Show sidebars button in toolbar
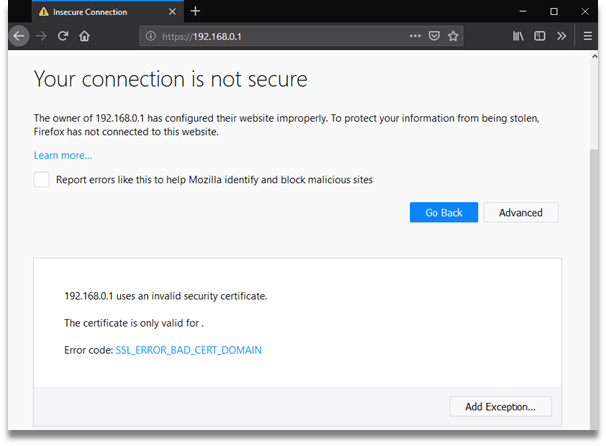 click(x=540, y=36)
